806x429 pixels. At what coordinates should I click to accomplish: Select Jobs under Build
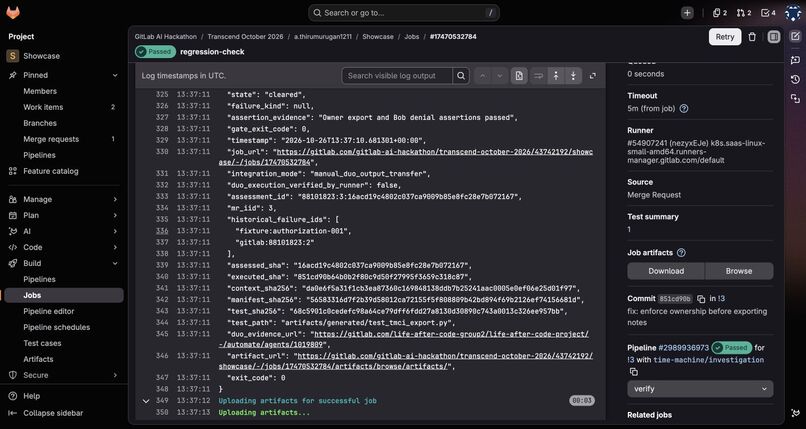tap(64, 295)
